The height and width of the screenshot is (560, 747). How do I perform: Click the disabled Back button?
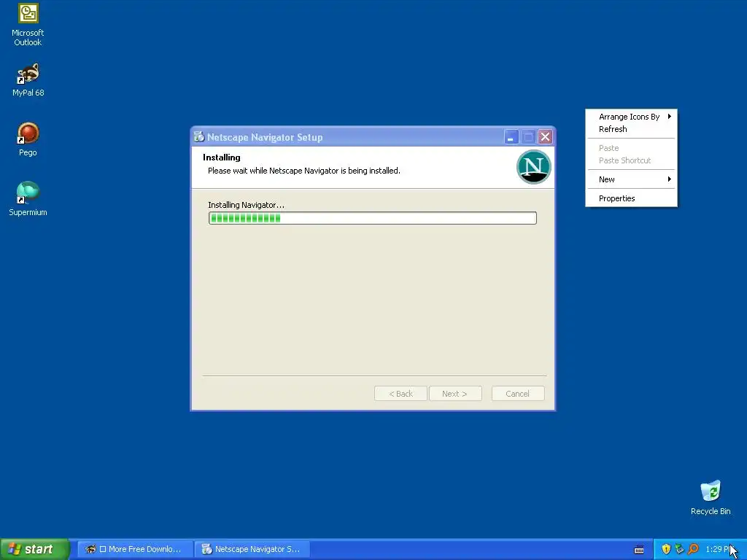tap(400, 394)
